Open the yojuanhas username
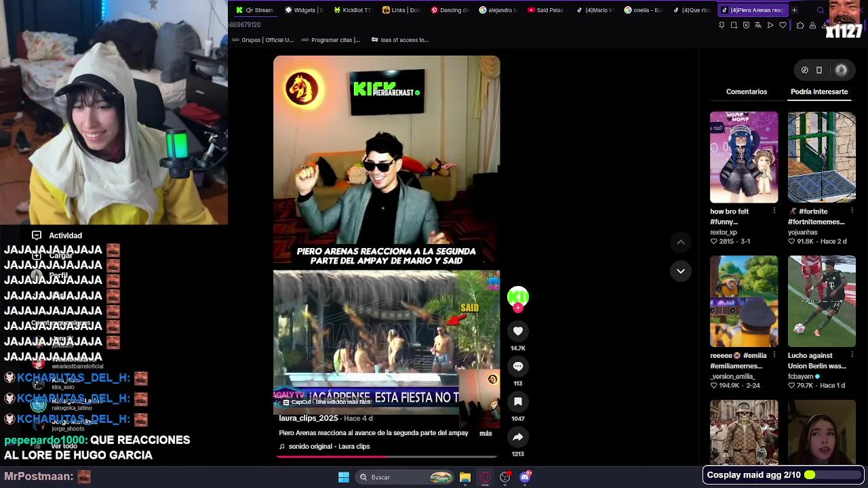Screen dimensions: 868x488 coord(803,232)
